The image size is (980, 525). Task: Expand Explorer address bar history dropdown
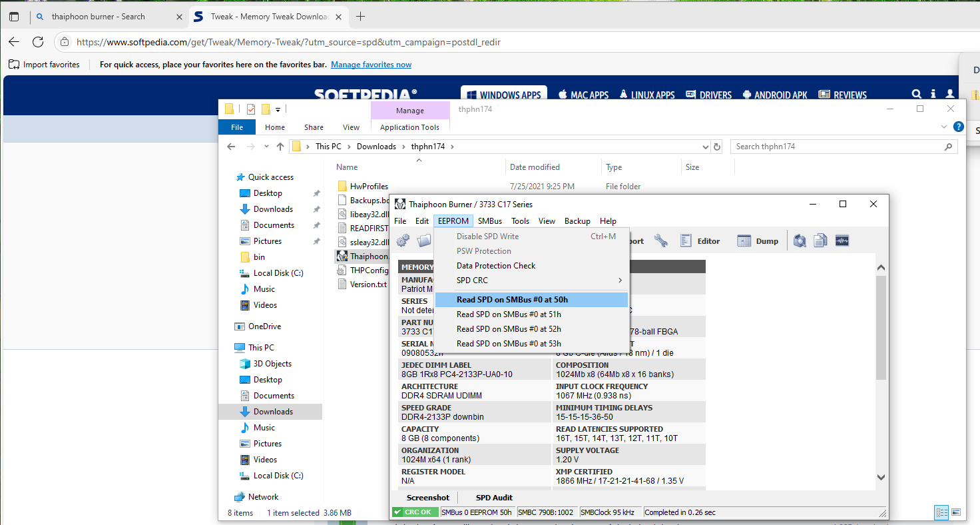coord(706,147)
